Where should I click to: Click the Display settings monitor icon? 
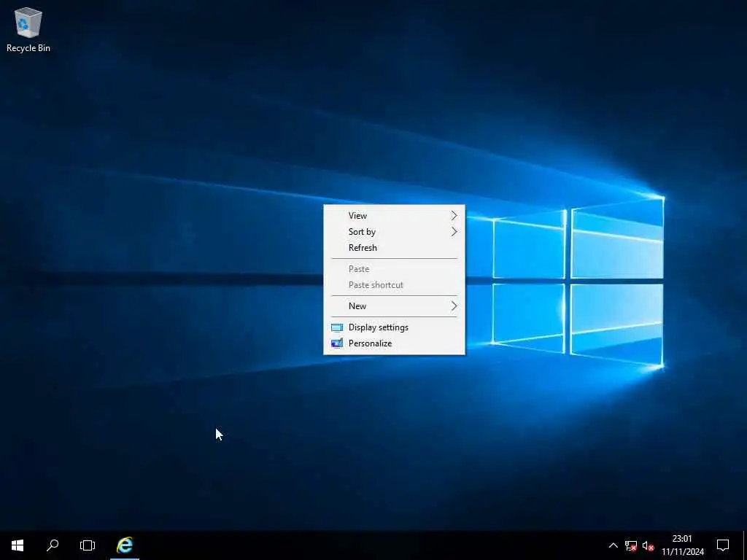click(x=337, y=327)
